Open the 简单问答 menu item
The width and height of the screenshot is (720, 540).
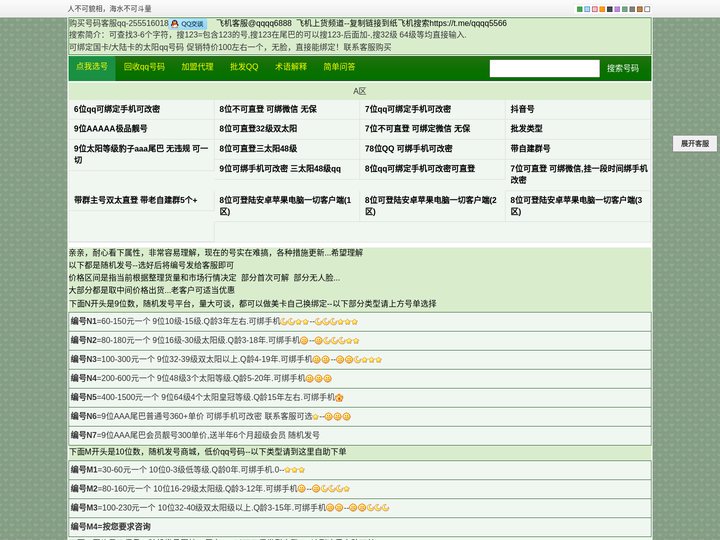click(339, 67)
